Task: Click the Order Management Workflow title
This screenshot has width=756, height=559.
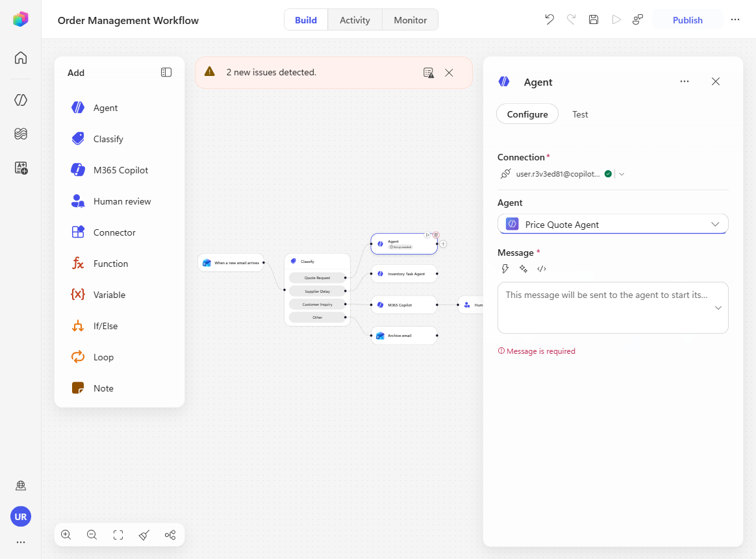Action: [x=128, y=20]
